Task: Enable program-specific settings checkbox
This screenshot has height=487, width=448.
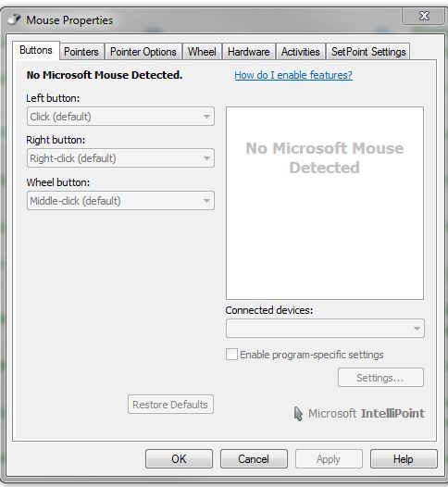Action: click(x=231, y=355)
